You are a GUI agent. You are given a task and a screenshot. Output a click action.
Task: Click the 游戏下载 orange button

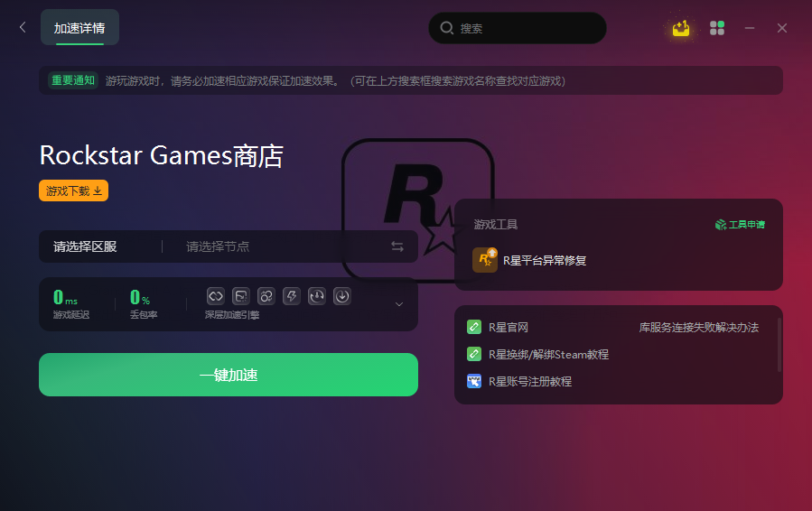pos(73,190)
